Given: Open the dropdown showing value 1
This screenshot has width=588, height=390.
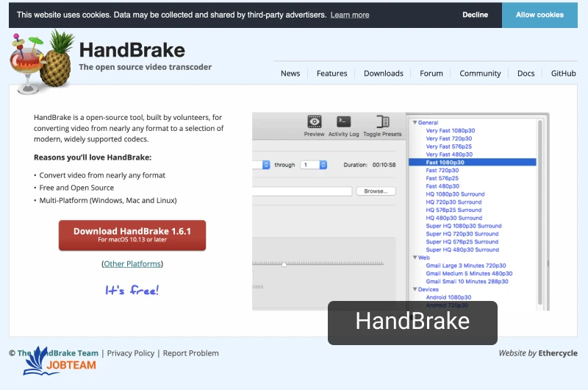Looking at the screenshot, I should [x=314, y=165].
